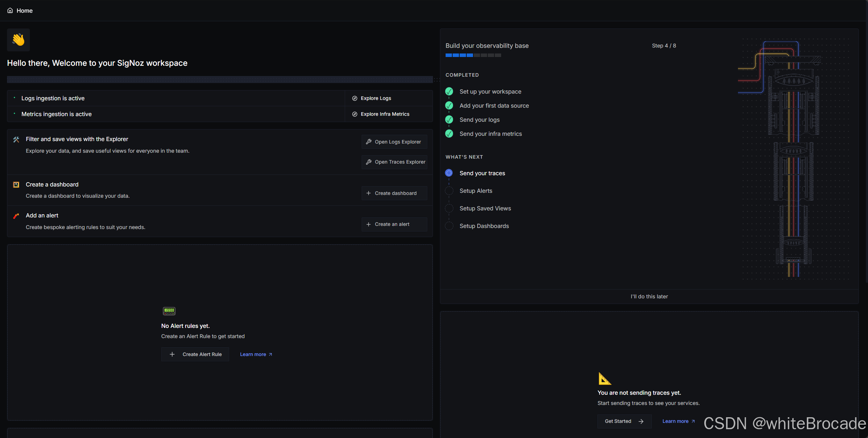Open Explore Infra Metrics

tap(381, 114)
